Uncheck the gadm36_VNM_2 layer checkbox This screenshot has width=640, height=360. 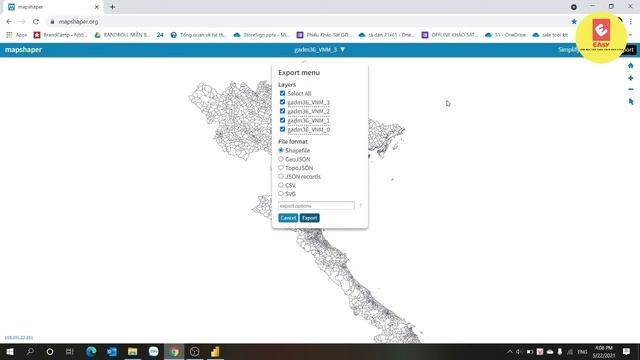(x=282, y=111)
